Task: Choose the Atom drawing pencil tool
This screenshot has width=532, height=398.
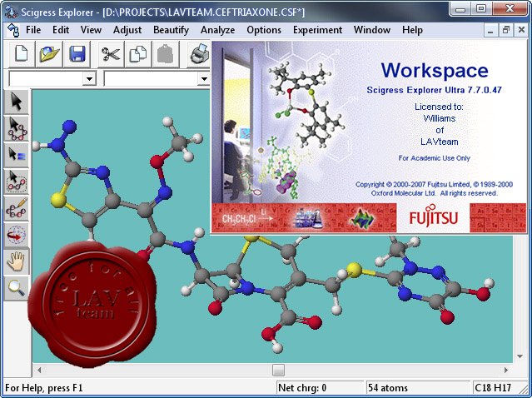Action: pyautogui.click(x=17, y=208)
